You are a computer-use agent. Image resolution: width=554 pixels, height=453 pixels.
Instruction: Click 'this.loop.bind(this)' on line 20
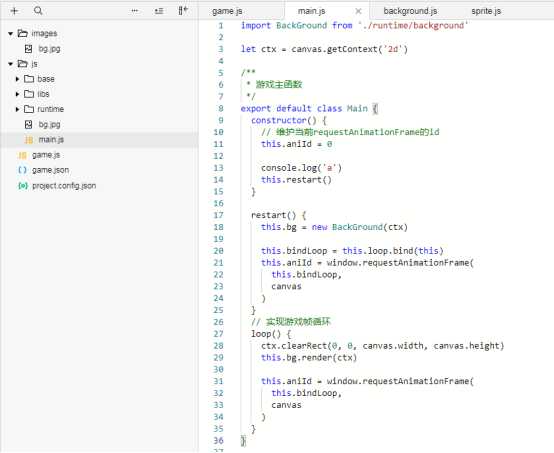click(393, 251)
